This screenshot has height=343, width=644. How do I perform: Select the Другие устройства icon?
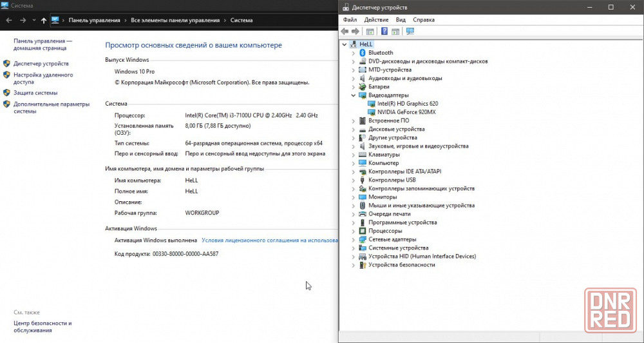(x=362, y=138)
